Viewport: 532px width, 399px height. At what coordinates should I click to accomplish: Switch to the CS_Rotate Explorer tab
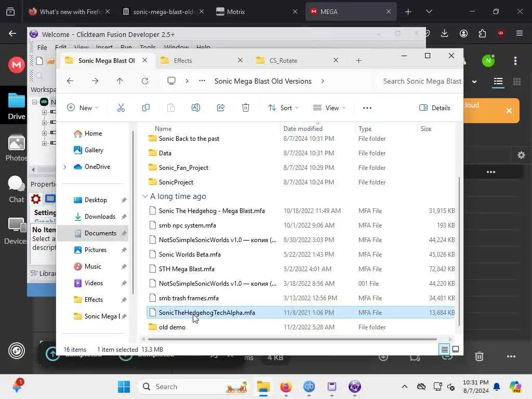tap(298, 60)
